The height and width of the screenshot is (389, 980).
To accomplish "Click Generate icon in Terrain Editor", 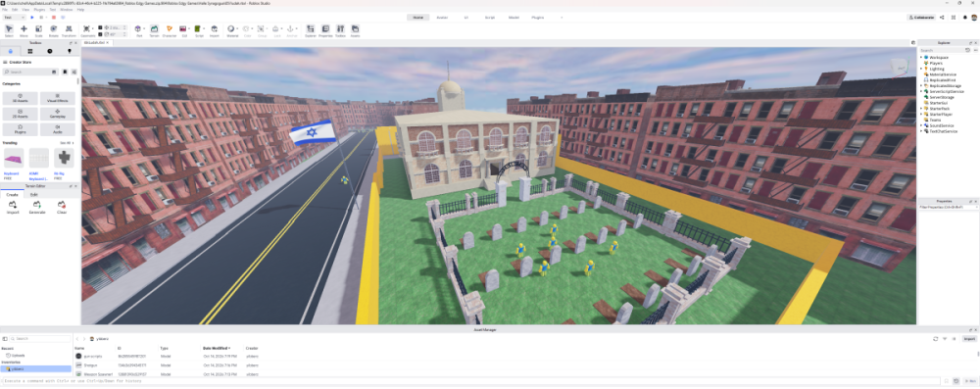I will (x=37, y=207).
